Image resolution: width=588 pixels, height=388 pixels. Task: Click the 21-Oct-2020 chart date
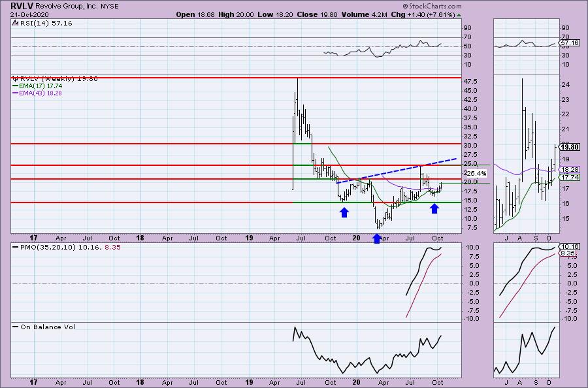[x=29, y=15]
